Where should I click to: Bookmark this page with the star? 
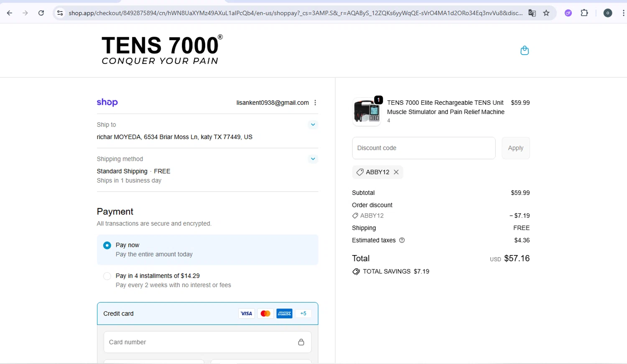coord(546,13)
